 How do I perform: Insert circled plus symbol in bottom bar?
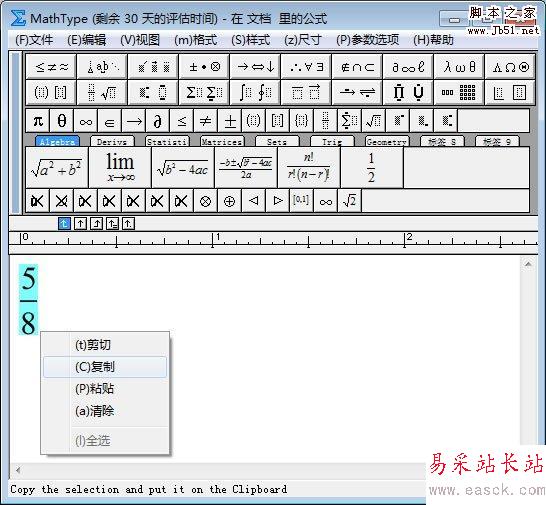(x=229, y=201)
